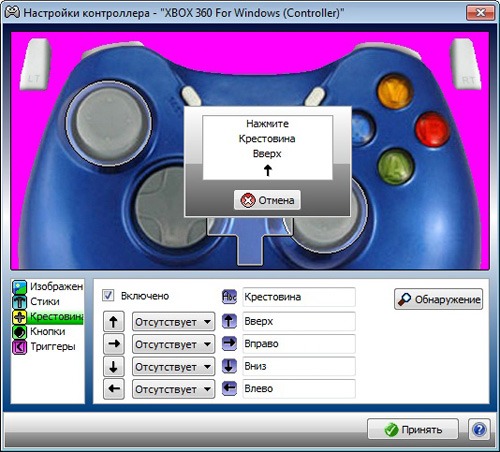The height and width of the screenshot is (452, 500).
Task: Click the blue down-arrow icon beside Вниз
Action: [x=229, y=366]
